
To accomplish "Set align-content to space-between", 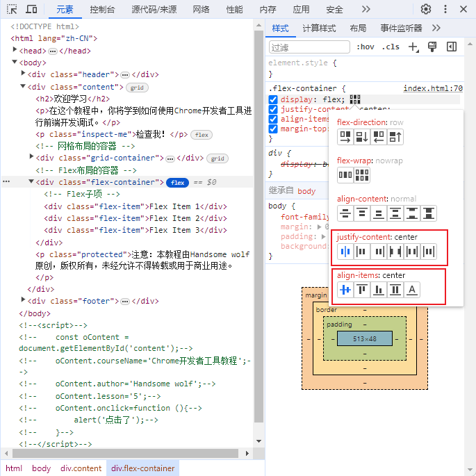I will pos(411,213).
